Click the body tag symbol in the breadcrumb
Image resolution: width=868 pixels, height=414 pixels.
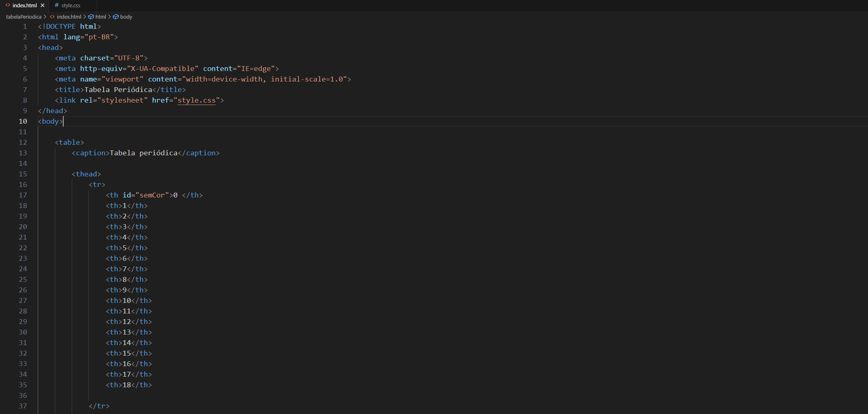coord(115,17)
